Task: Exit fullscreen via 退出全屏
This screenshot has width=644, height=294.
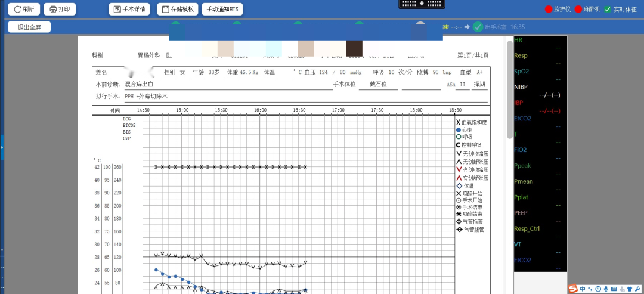Action: point(29,27)
